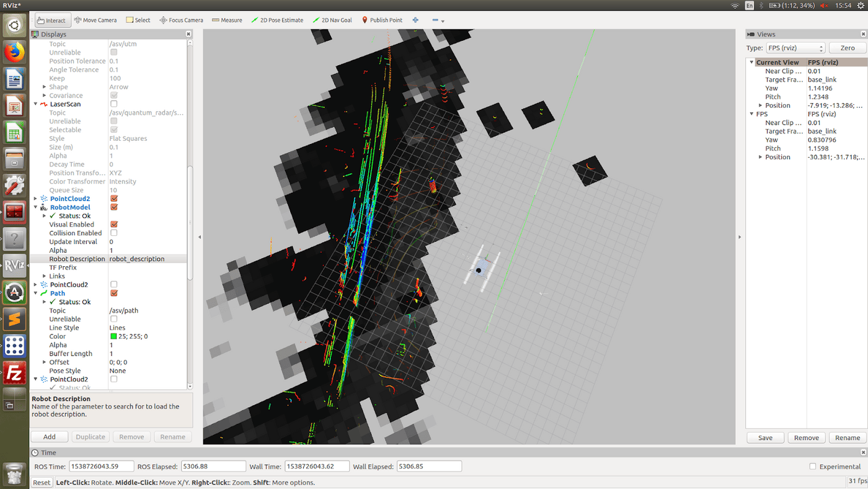Open the view Type dropdown FPS (rviz)
The height and width of the screenshot is (489, 868).
[796, 48]
